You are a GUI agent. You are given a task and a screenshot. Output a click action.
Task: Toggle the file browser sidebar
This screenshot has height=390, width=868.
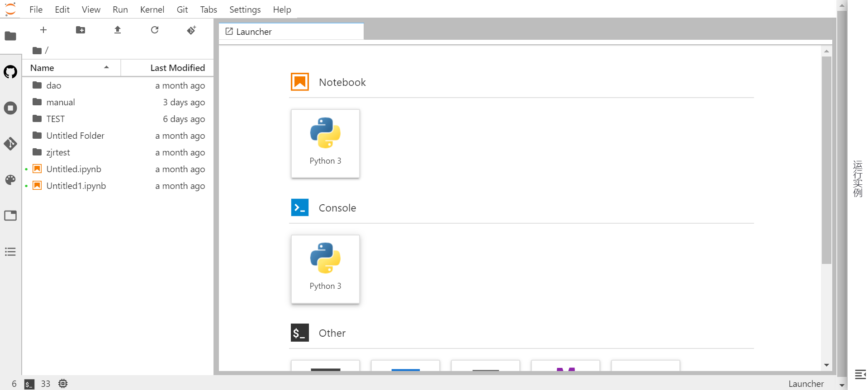pyautogui.click(x=10, y=36)
